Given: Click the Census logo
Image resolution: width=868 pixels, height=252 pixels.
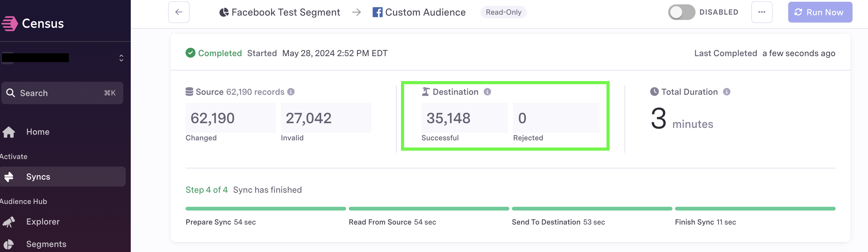Looking at the screenshot, I should 33,23.
